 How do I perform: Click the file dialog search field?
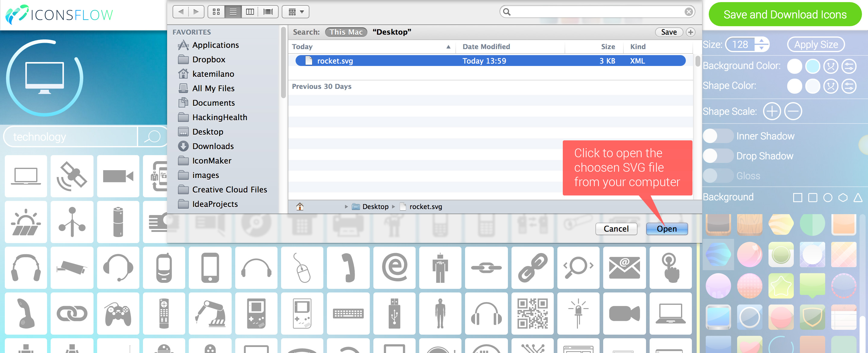tap(597, 12)
